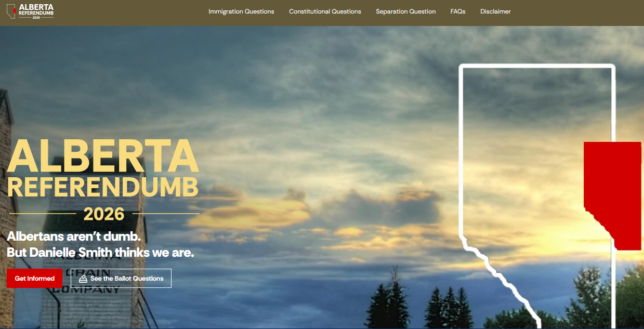Go to the Separation Question page

[x=406, y=11]
